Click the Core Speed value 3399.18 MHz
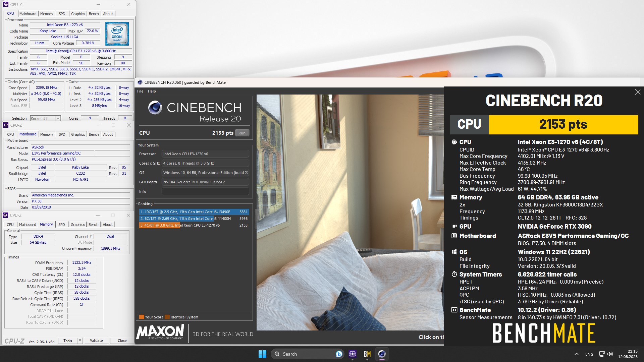The width and height of the screenshot is (644, 362). (46, 88)
